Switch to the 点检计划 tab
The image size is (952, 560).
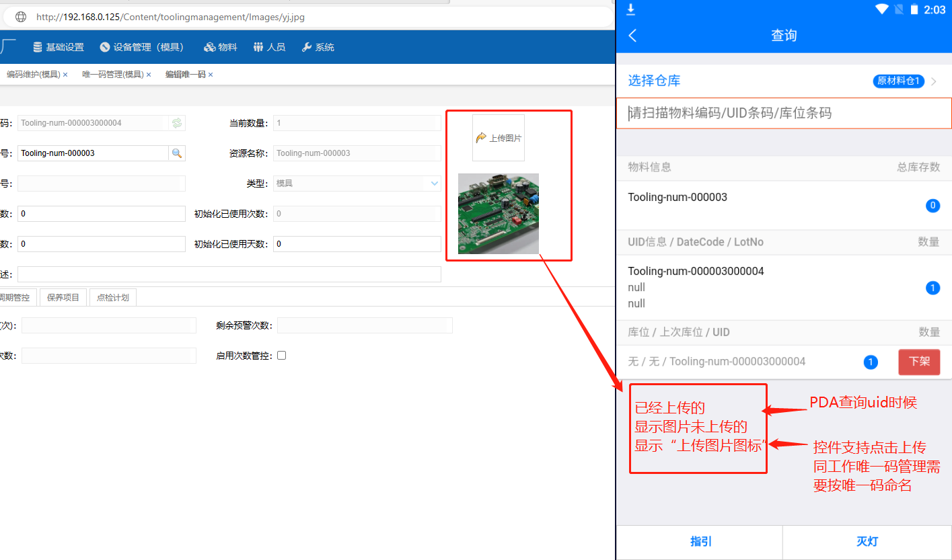[112, 297]
